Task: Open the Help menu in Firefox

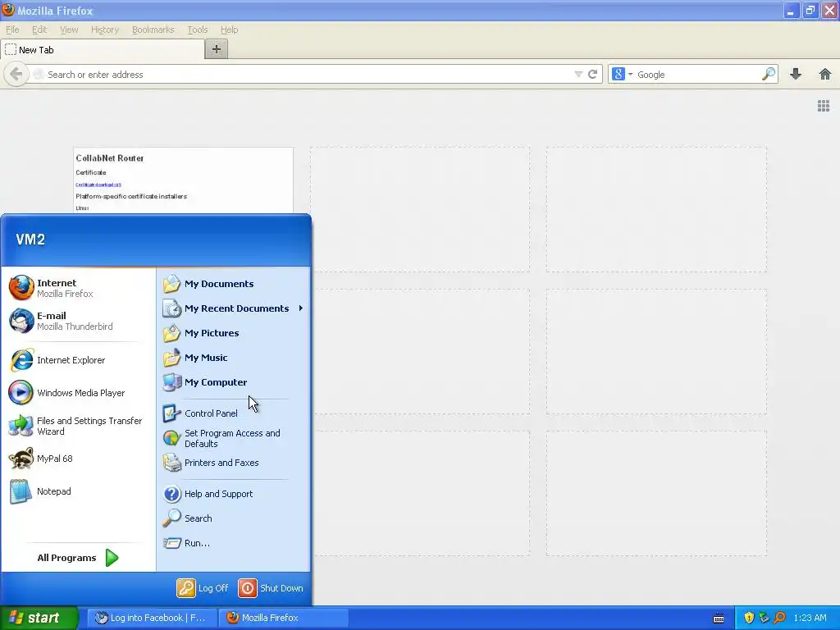Action: [x=230, y=30]
